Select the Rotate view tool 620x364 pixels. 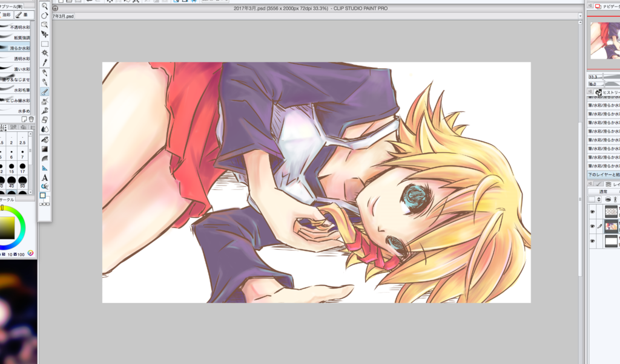[x=45, y=15]
